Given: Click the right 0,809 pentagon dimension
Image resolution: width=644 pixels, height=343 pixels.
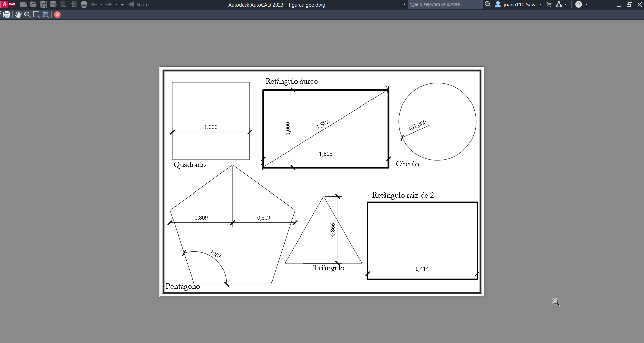Looking at the screenshot, I should tap(264, 218).
